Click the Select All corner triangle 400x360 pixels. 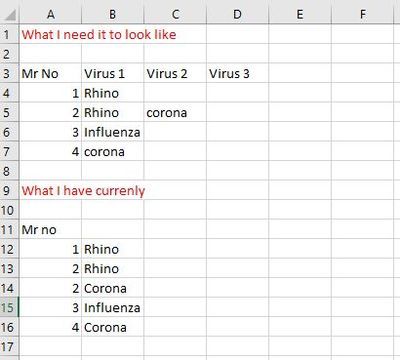coord(9,14)
